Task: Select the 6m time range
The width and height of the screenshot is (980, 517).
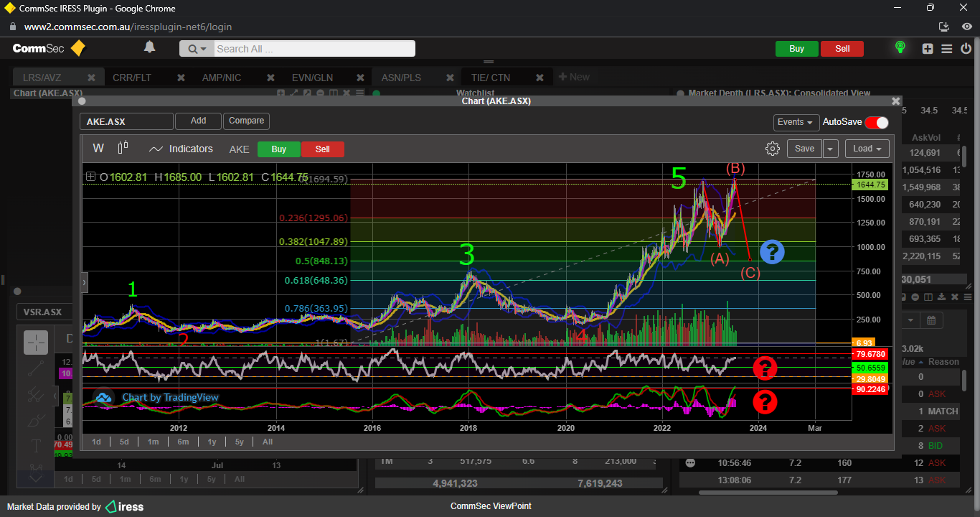Action: (x=183, y=442)
